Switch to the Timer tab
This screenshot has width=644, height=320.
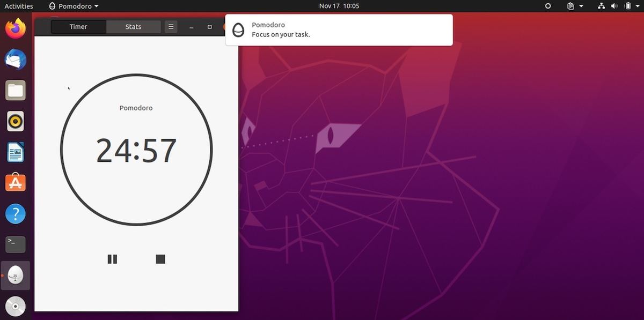point(78,27)
